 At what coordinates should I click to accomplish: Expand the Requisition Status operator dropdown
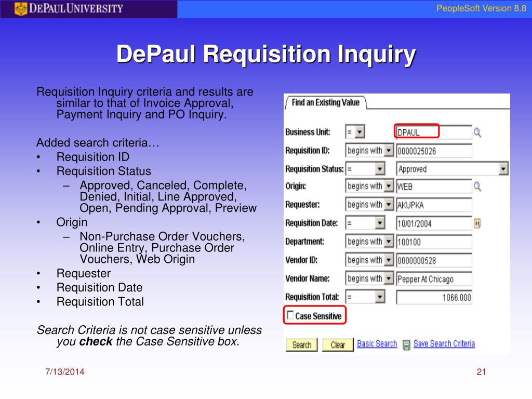(365, 169)
